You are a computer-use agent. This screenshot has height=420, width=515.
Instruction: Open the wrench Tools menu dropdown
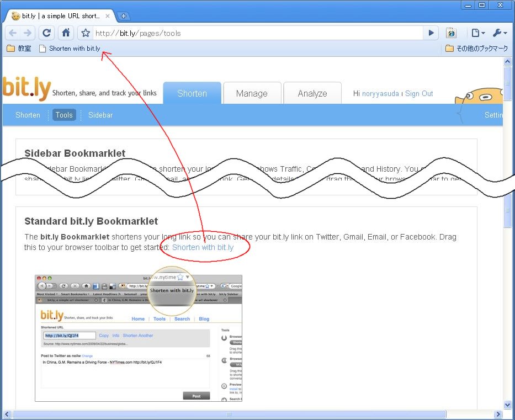[500, 33]
